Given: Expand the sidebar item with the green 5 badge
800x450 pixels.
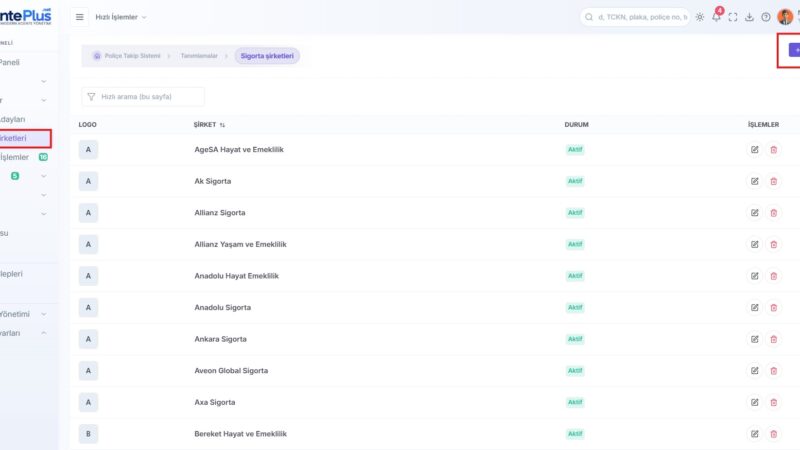Looking at the screenshot, I should (x=24, y=176).
